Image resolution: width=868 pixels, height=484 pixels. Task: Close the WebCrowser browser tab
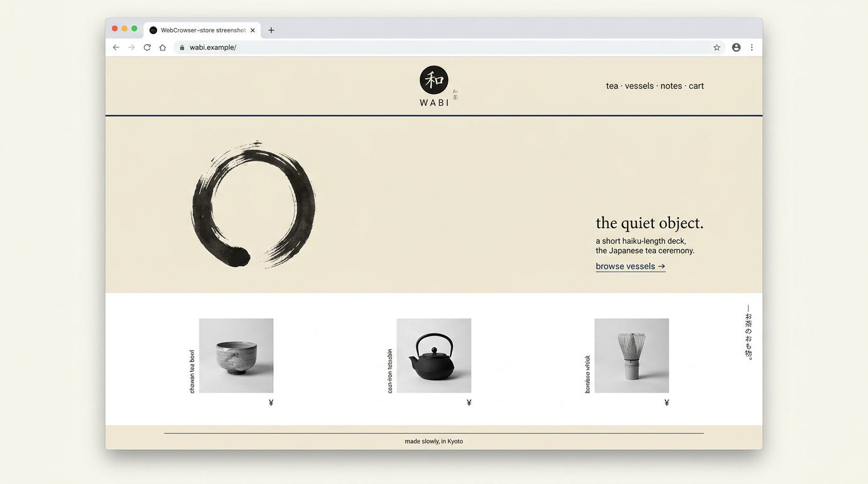tap(252, 30)
